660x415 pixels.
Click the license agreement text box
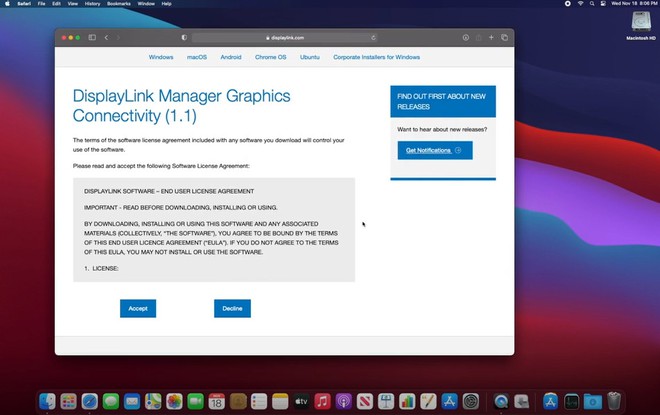(x=214, y=230)
